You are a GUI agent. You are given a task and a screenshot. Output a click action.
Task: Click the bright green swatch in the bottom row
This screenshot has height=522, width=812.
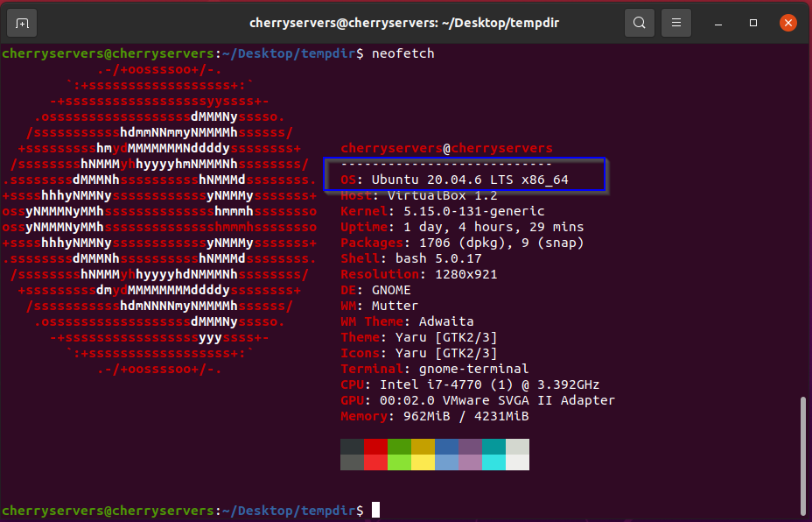(399, 462)
